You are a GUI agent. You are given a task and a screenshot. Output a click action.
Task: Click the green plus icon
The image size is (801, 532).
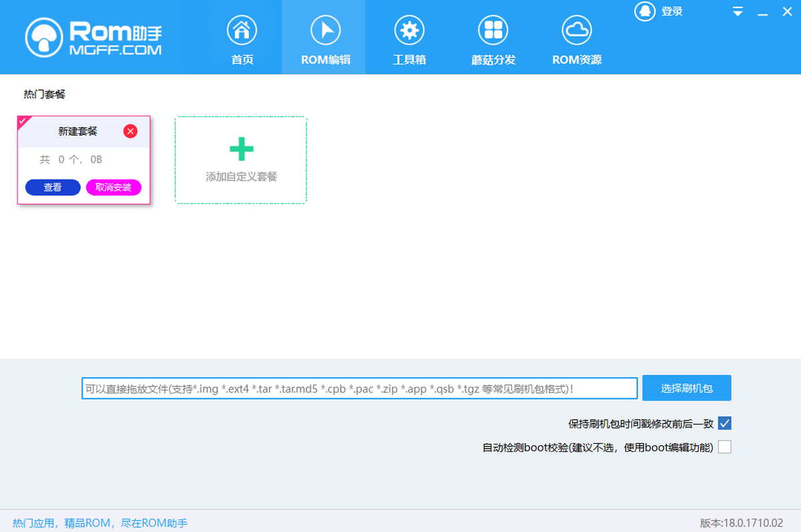[x=241, y=149]
